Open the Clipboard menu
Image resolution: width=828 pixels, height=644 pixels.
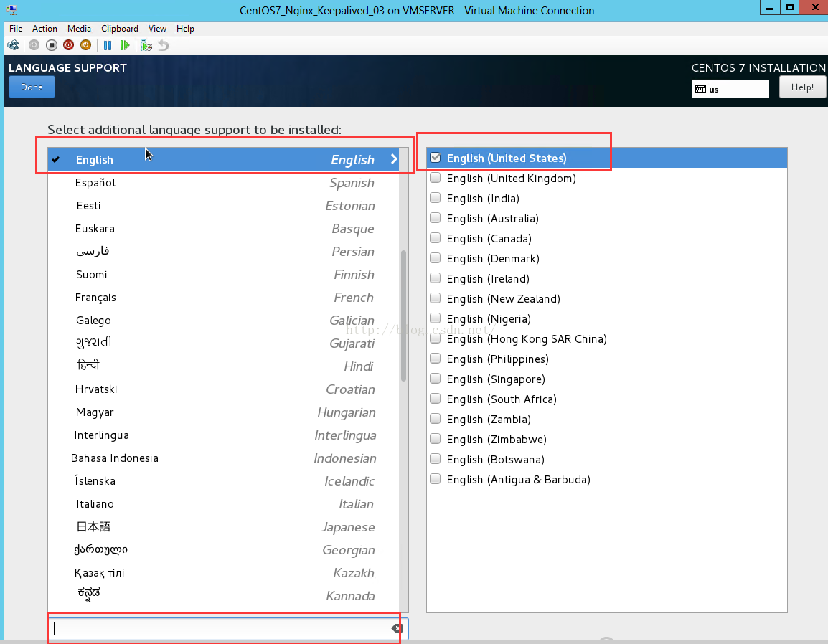pyautogui.click(x=120, y=29)
